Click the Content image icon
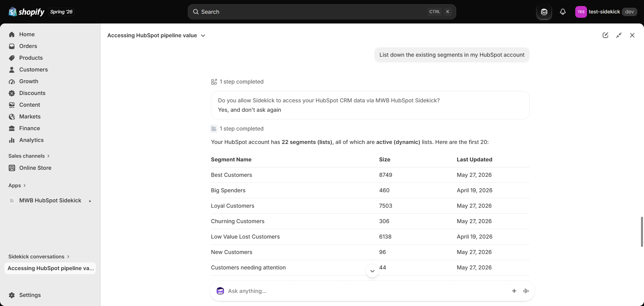This screenshot has width=644, height=306. 12,105
